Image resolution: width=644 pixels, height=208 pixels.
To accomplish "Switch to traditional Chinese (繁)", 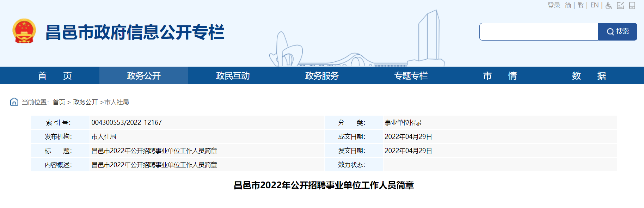I will point(581,5).
